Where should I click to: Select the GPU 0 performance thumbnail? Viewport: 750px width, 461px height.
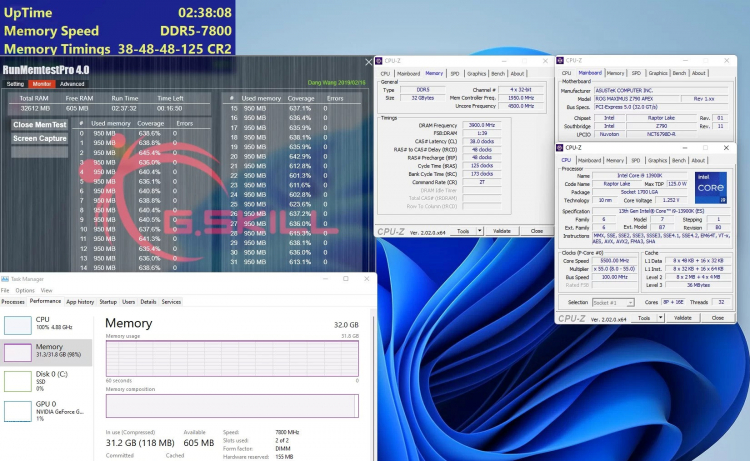tap(20, 409)
